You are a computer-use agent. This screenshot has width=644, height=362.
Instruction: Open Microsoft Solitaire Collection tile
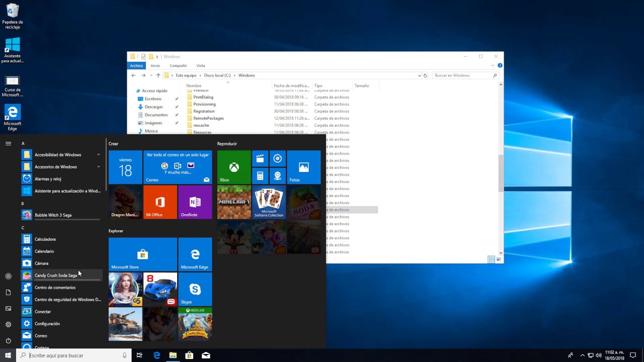[269, 202]
